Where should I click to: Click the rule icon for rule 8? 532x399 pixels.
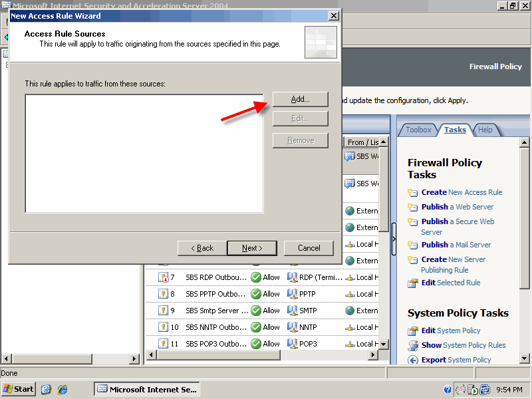point(163,294)
